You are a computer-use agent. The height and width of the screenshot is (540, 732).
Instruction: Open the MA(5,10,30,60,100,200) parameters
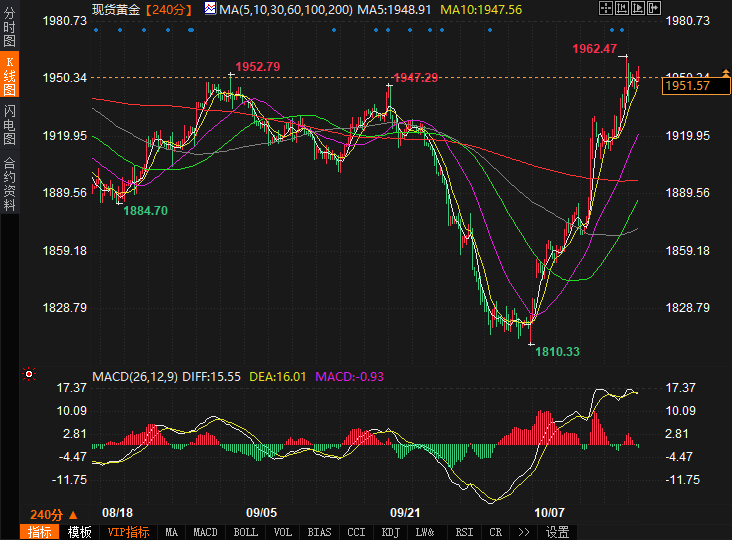pyautogui.click(x=285, y=9)
